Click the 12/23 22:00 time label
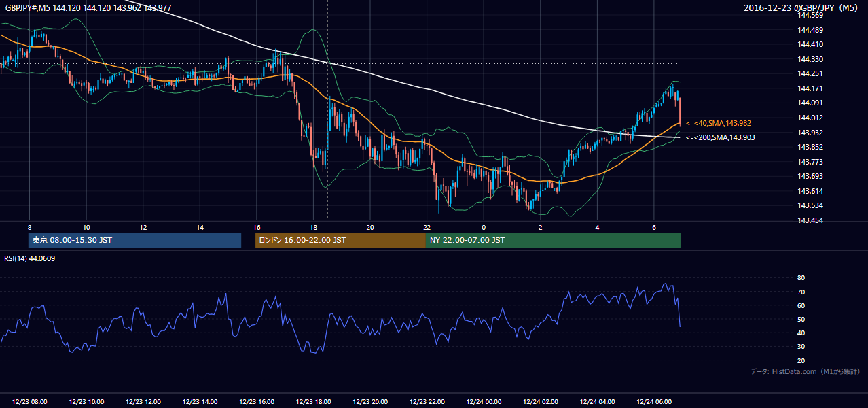 coord(427,402)
